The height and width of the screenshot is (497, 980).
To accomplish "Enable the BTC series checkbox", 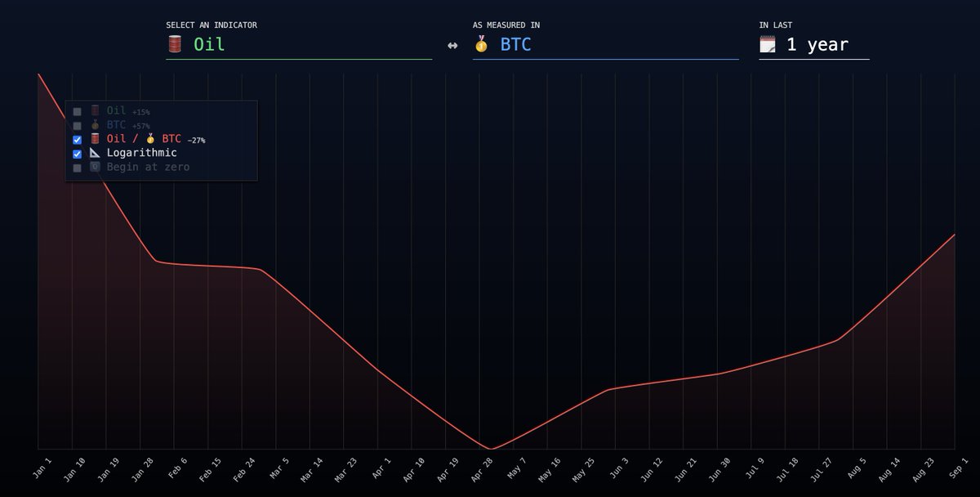I will pos(77,126).
